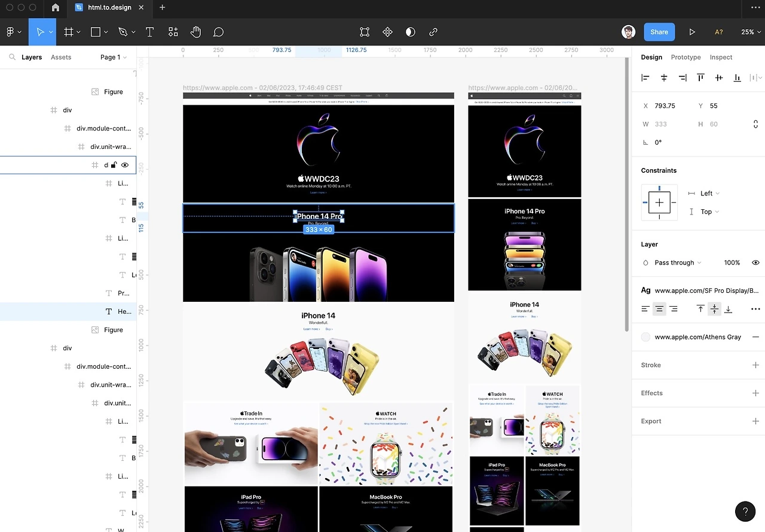The height and width of the screenshot is (532, 765).
Task: Switch to the Inspect tab
Action: pos(721,57)
